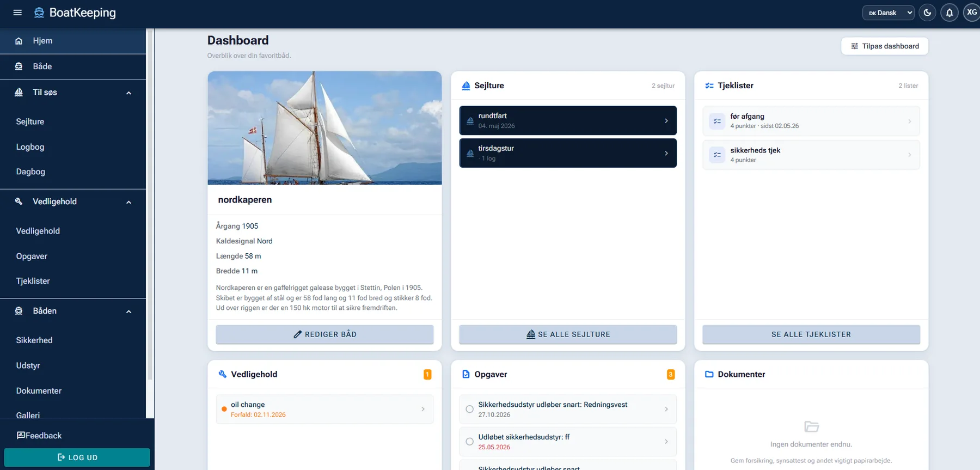Open the tirsdagstur trip chevron
This screenshot has height=470, width=980.
click(x=666, y=154)
